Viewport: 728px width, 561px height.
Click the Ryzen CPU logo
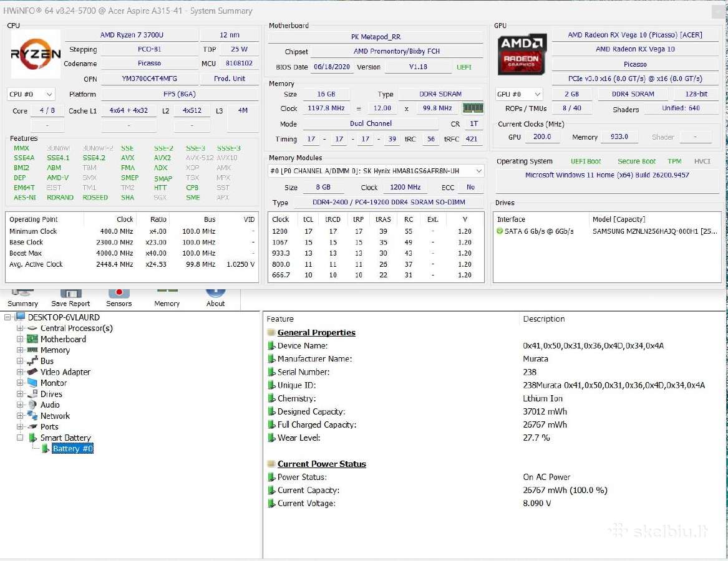click(x=36, y=54)
